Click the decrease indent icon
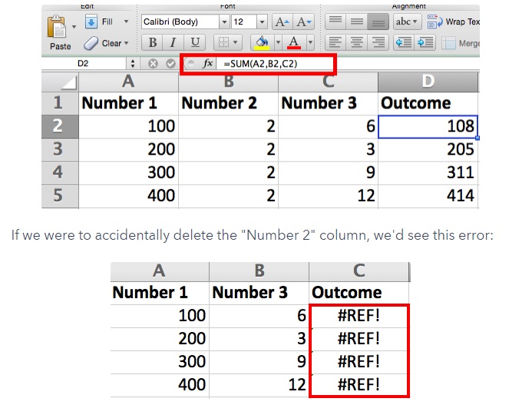 click(404, 42)
